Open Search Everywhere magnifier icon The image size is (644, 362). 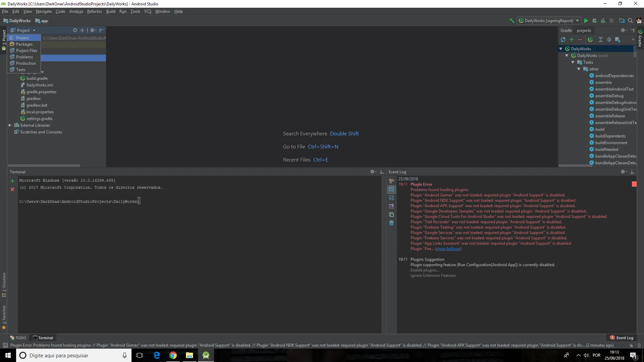pos(630,21)
